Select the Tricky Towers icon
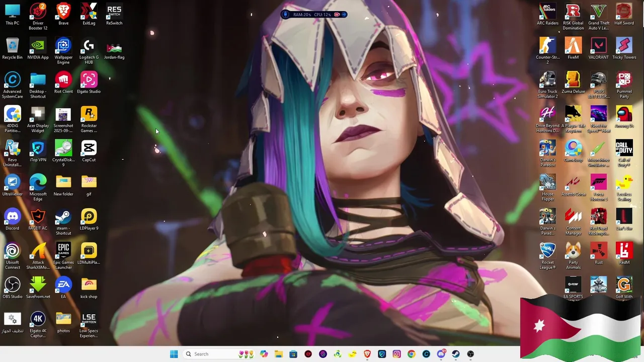The image size is (644, 362). 624,48
